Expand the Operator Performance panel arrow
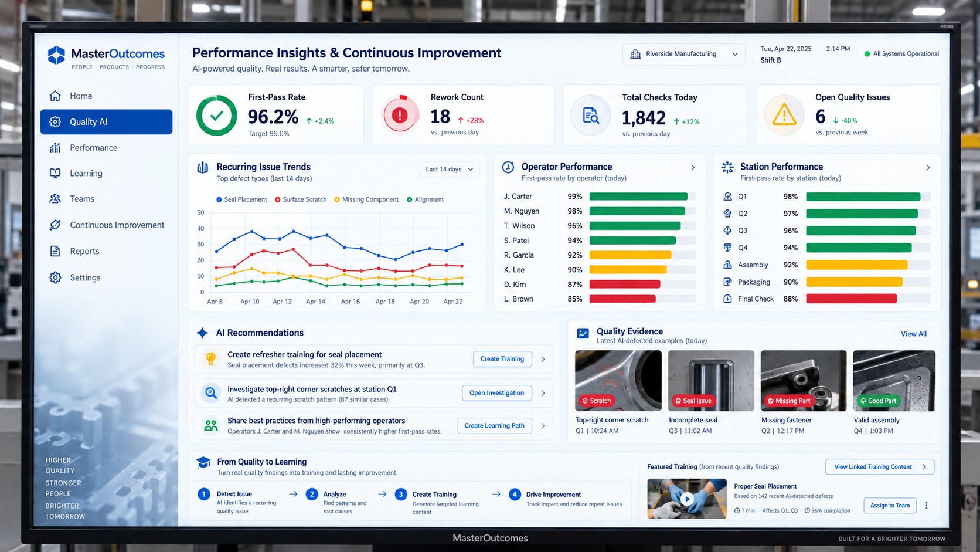The width and height of the screenshot is (980, 552). (693, 168)
